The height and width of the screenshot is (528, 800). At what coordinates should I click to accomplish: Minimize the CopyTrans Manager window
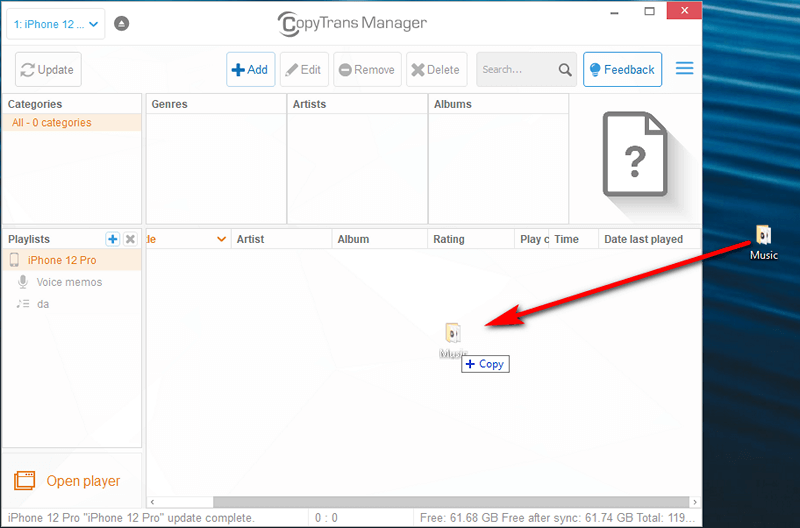click(614, 12)
